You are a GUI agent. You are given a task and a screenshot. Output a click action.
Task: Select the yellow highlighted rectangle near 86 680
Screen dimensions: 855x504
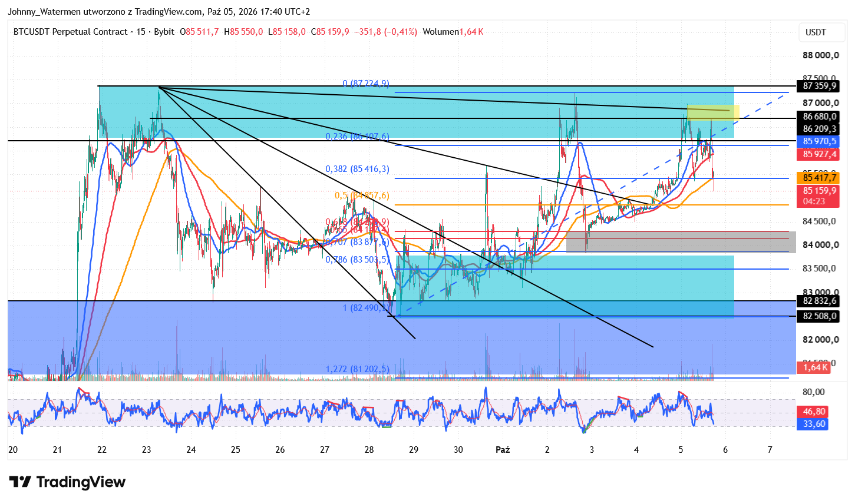pyautogui.click(x=713, y=113)
